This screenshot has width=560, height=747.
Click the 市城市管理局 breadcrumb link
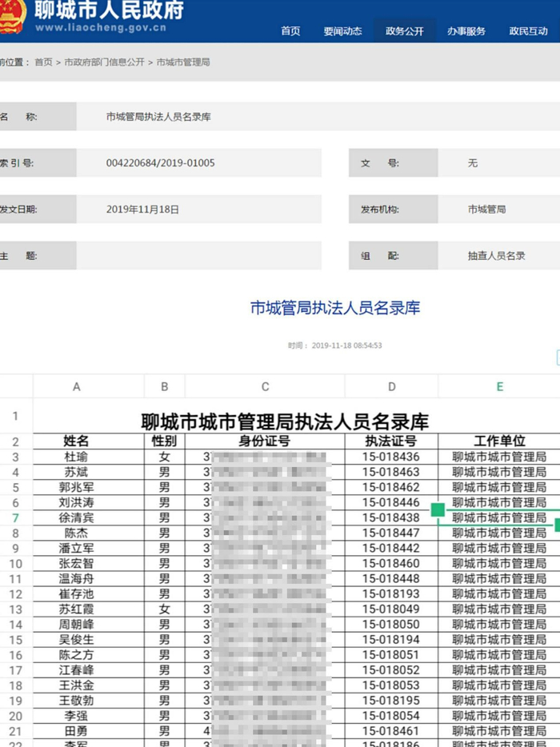coord(183,62)
